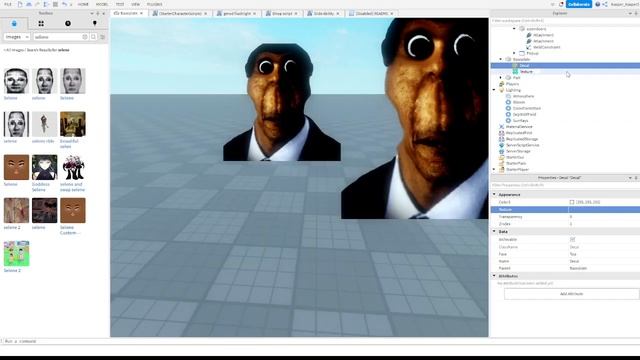Click the Filter workspace field in Explorer
Image resolution: width=640 pixels, height=360 pixels.
pyautogui.click(x=565, y=20)
